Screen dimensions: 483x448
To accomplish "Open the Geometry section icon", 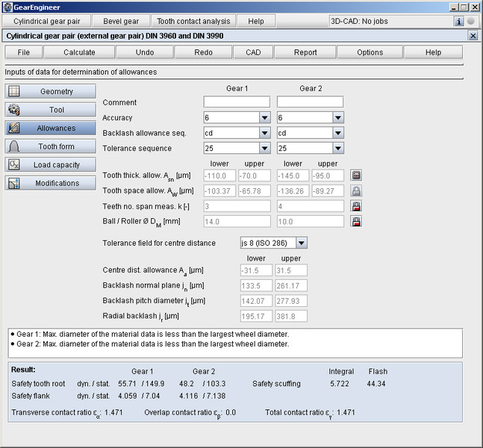I will pyautogui.click(x=14, y=91).
